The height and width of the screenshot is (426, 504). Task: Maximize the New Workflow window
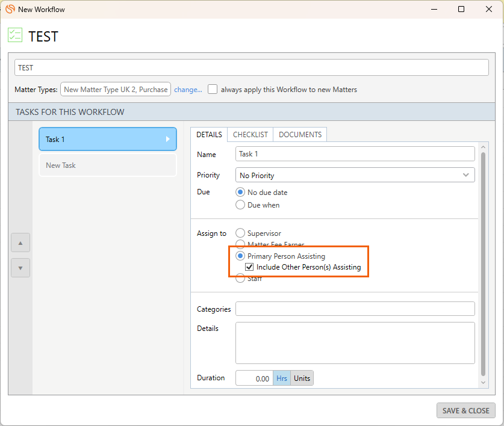tap(461, 9)
